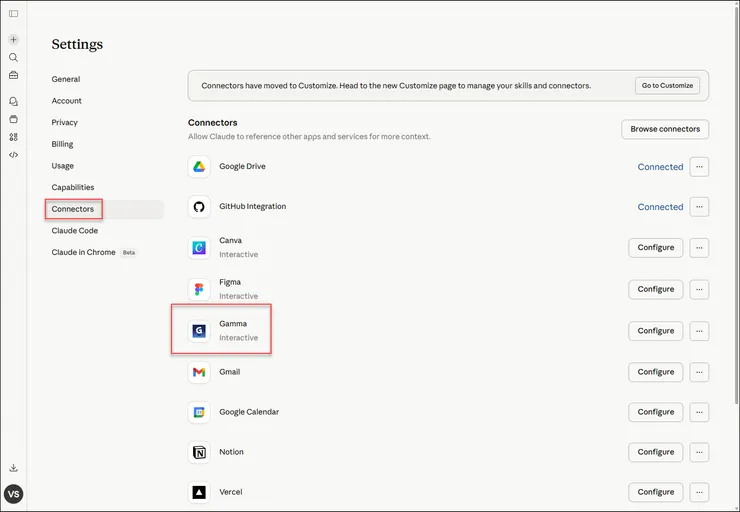Image resolution: width=740 pixels, height=512 pixels.
Task: Click the Beta badge
Action: (x=129, y=252)
